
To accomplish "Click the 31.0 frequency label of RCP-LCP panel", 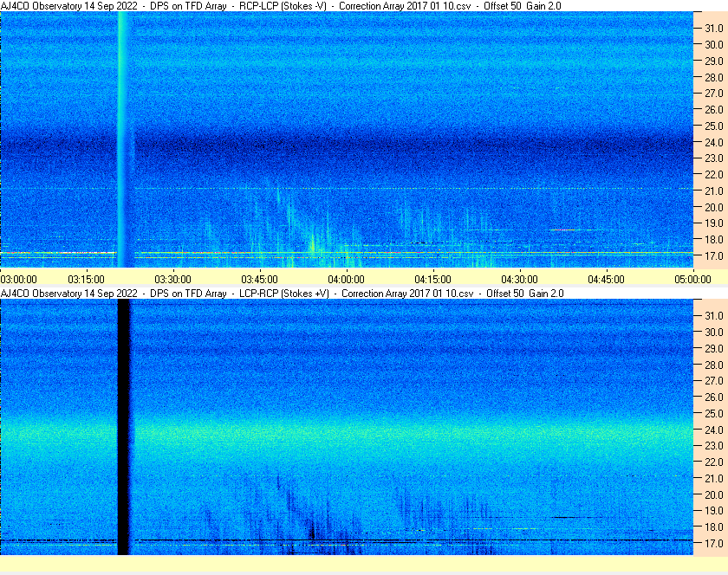I will (x=714, y=29).
